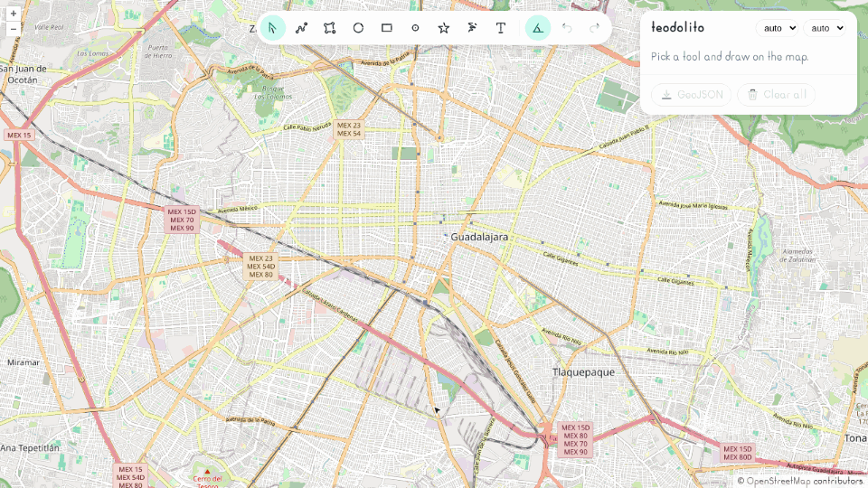
Task: Click the Avenida México street label
Action: pyautogui.click(x=238, y=209)
